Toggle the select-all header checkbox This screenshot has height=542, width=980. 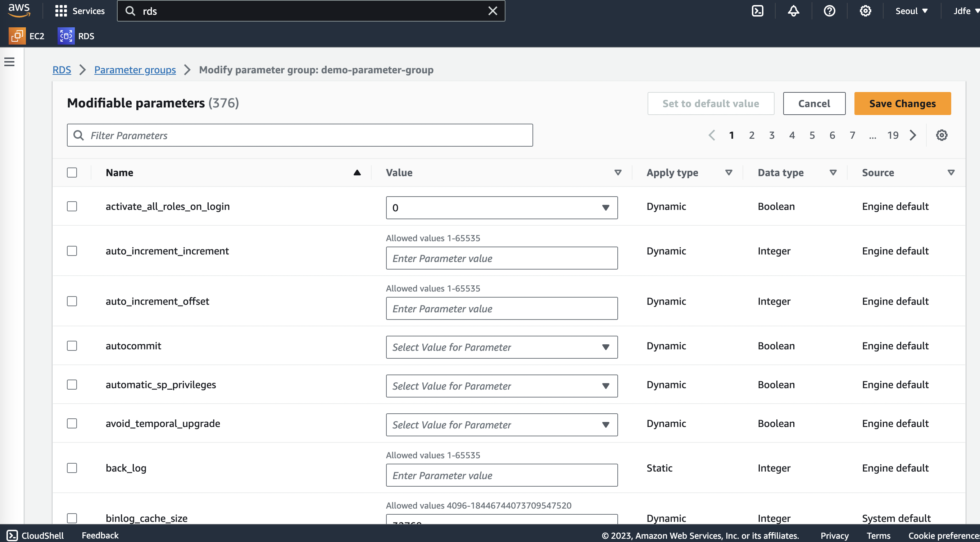click(72, 173)
